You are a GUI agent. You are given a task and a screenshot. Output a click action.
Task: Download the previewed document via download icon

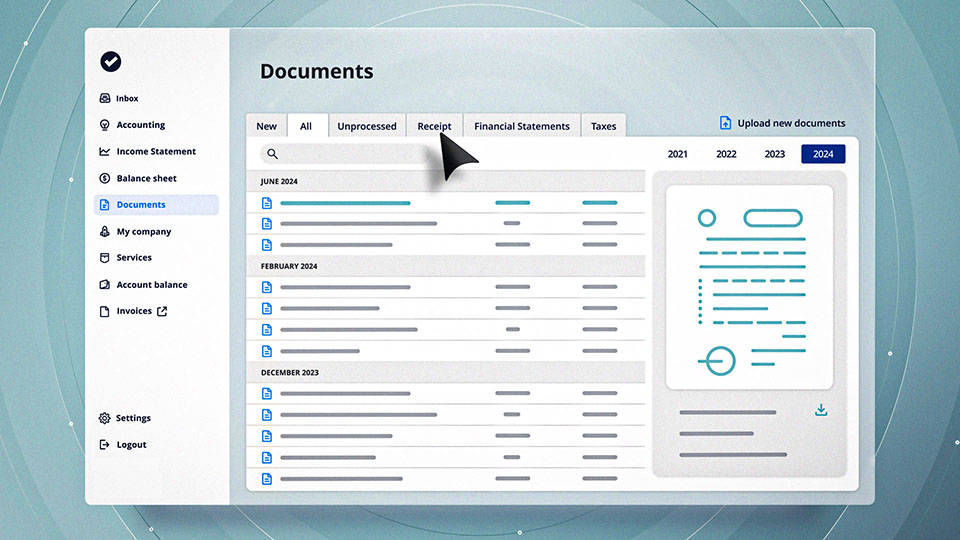[821, 410]
